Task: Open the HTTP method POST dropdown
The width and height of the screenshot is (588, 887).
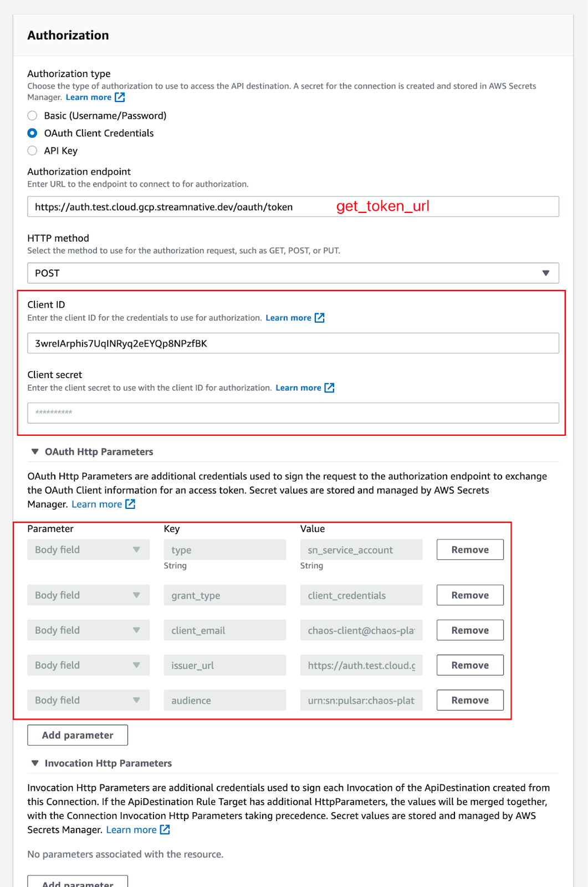Action: 293,273
